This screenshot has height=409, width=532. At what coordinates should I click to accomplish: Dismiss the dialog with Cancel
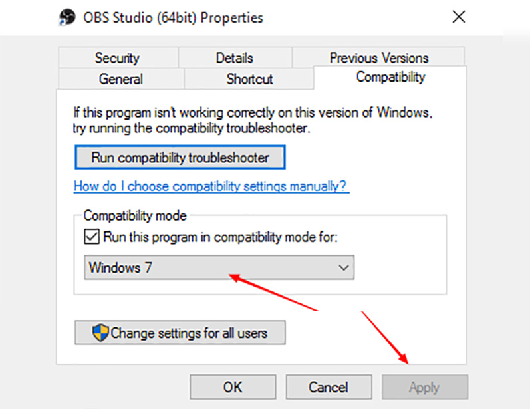[x=329, y=386]
